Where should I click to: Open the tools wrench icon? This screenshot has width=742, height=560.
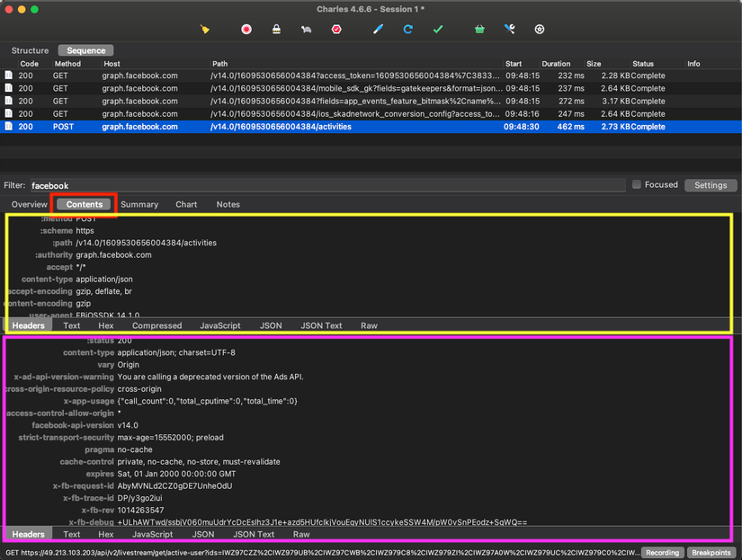coord(509,29)
